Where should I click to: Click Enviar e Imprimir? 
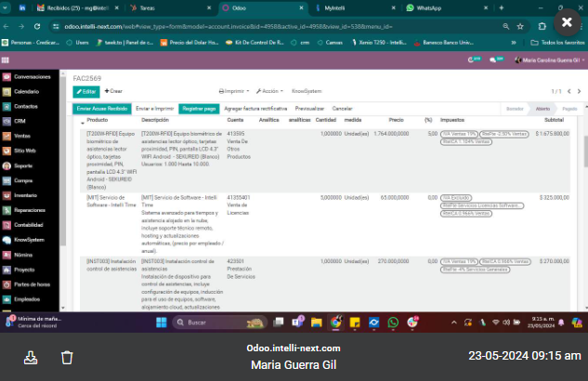point(155,109)
